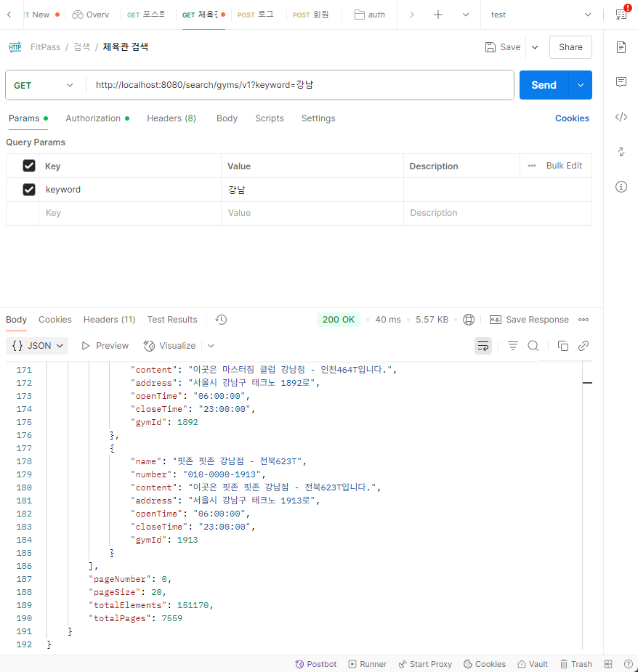The height and width of the screenshot is (672, 638).
Task: Click the keyword value cell 강남
Action: click(312, 190)
